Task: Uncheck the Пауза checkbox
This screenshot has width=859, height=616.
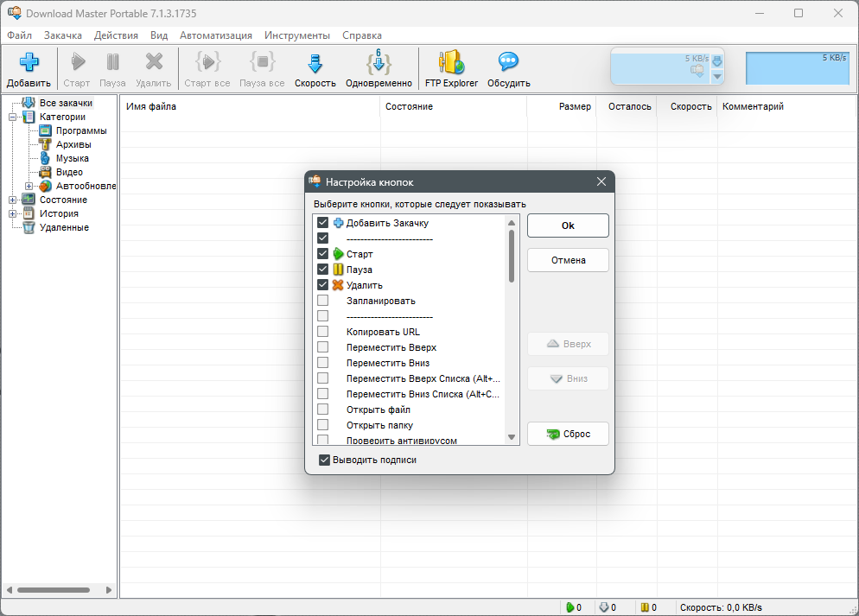Action: click(322, 269)
